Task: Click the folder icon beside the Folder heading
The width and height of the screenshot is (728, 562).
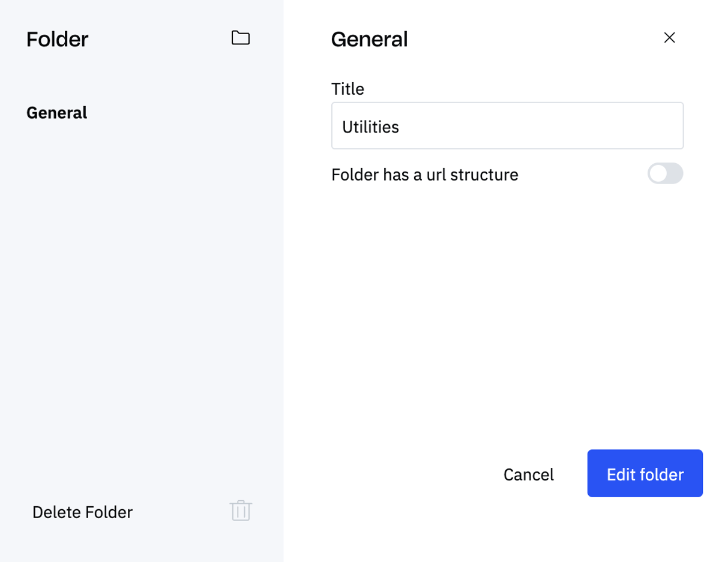Action: coord(241,37)
